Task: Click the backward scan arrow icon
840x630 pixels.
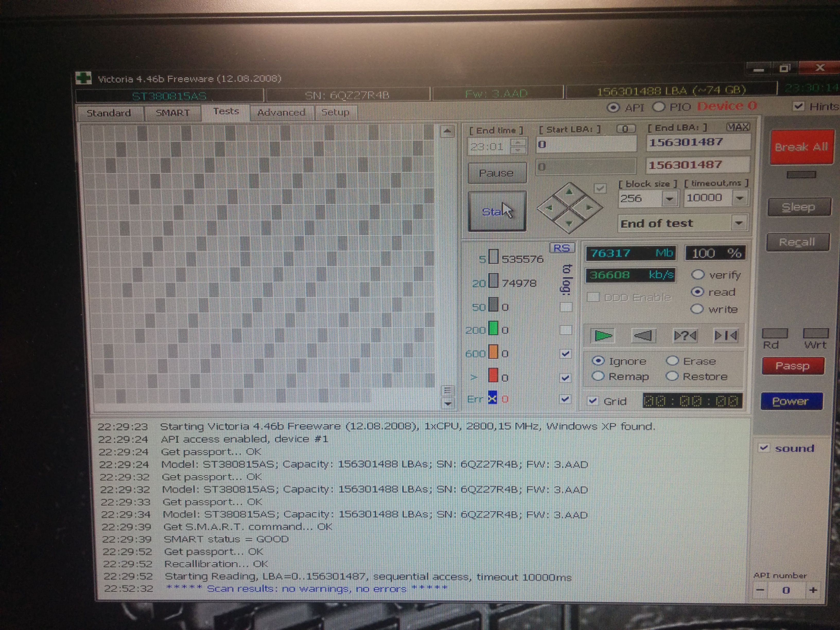Action: 643,335
